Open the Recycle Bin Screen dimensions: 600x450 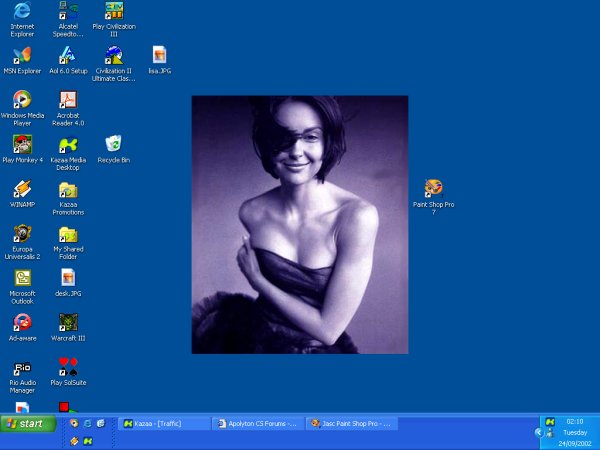(x=114, y=145)
